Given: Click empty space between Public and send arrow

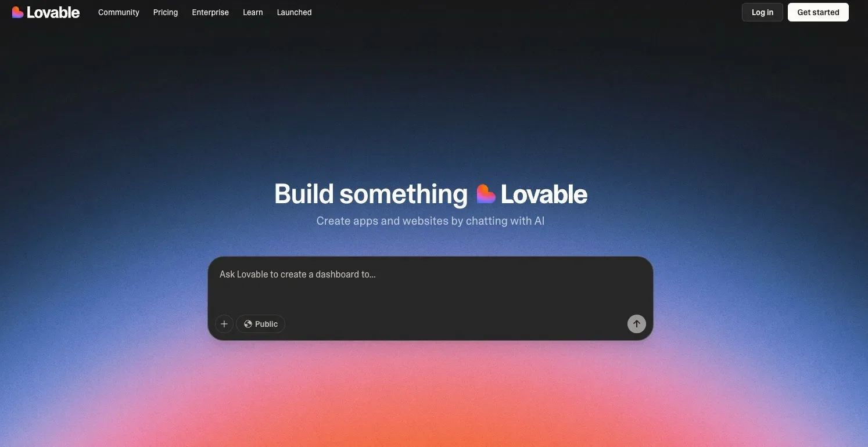Looking at the screenshot, I should coord(456,324).
